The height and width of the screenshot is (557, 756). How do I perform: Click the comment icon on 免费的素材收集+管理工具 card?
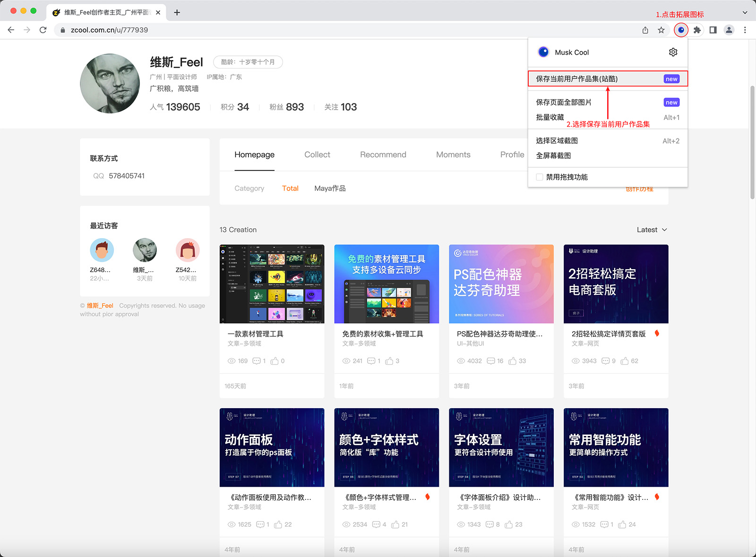[x=371, y=360]
